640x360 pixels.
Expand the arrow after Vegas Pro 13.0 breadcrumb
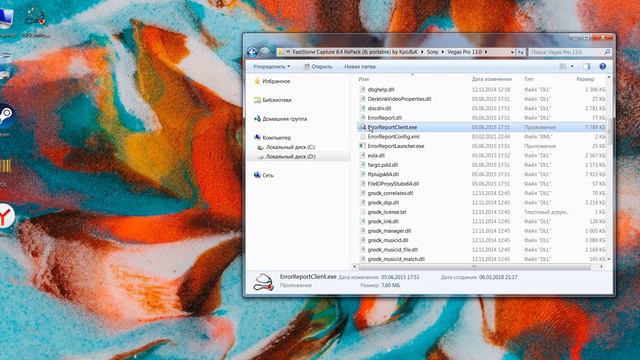[x=486, y=52]
